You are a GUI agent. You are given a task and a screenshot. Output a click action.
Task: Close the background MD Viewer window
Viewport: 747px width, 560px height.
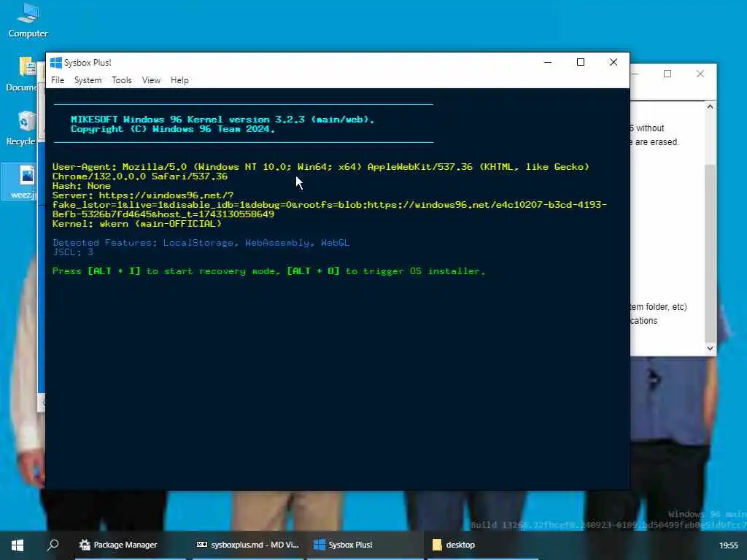click(700, 74)
